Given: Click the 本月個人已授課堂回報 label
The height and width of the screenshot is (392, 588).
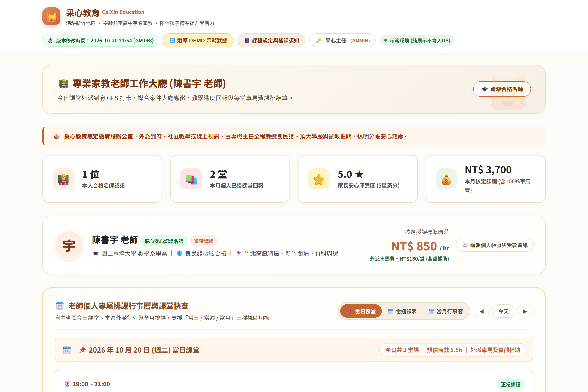Looking at the screenshot, I should pyautogui.click(x=237, y=186).
